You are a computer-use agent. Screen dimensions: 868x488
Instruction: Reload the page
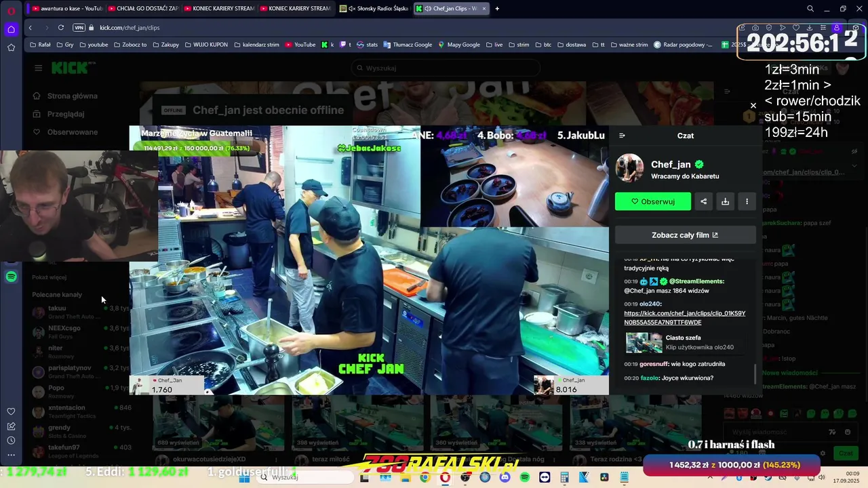pos(61,28)
